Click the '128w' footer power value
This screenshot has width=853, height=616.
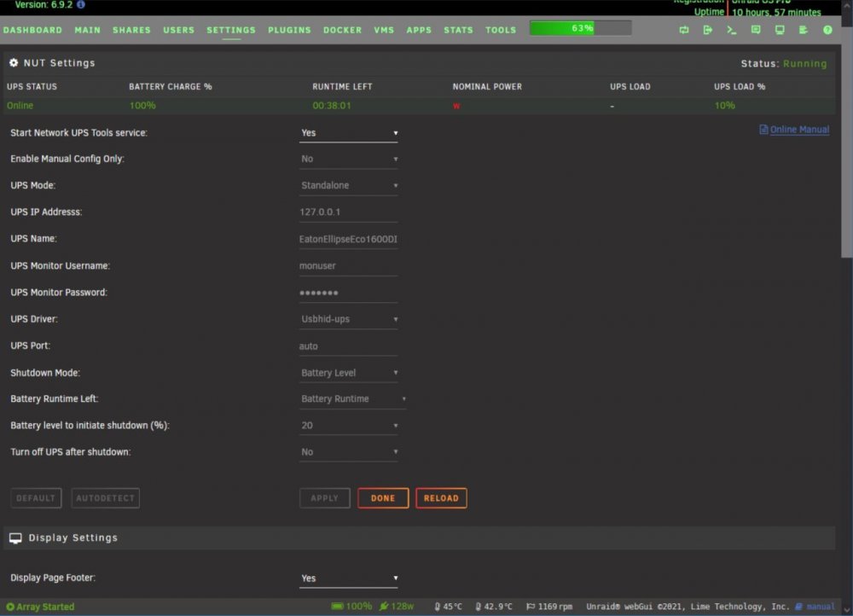403,607
